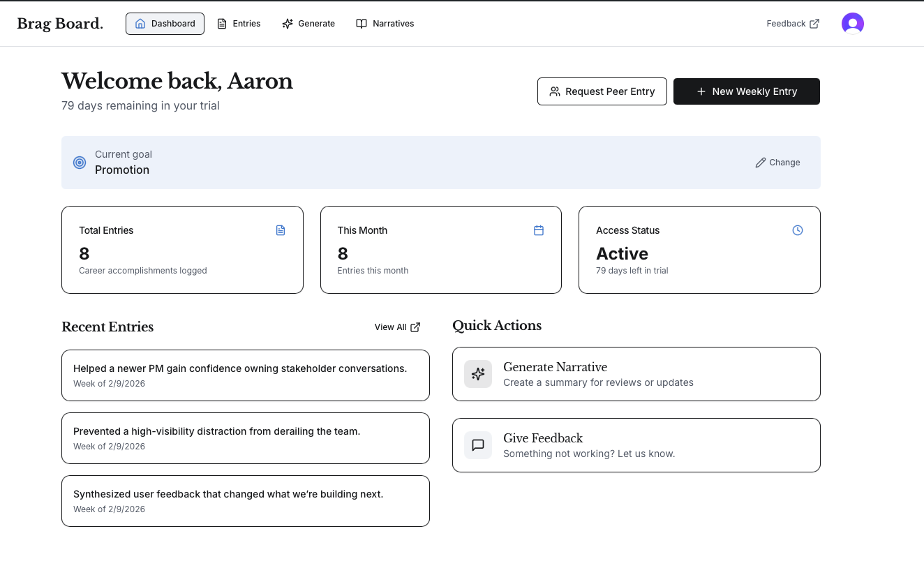Click the chat bubble icon in Give Feedback
Screen dimensions: 924x568
pos(478,445)
